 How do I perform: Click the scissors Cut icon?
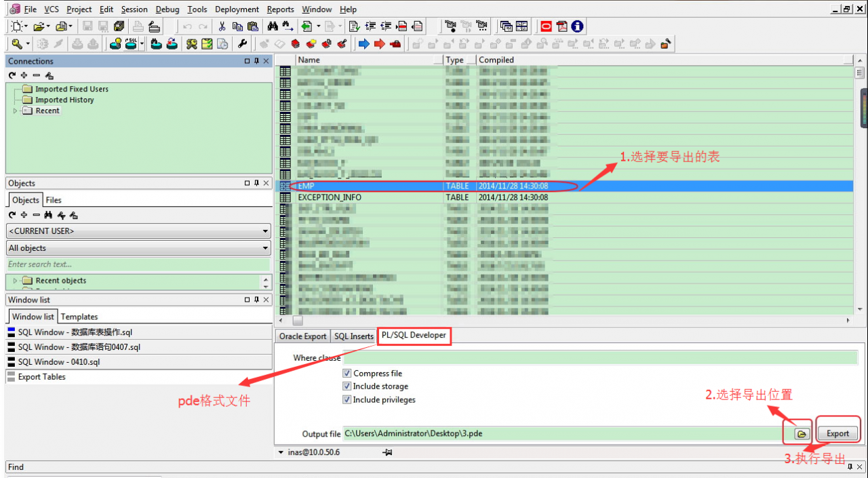(x=222, y=26)
